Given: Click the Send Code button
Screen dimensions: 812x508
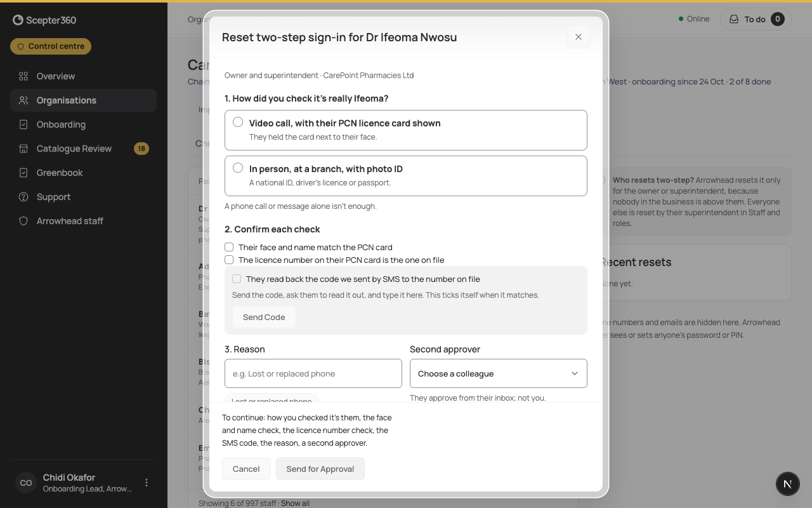Looking at the screenshot, I should coord(264,317).
